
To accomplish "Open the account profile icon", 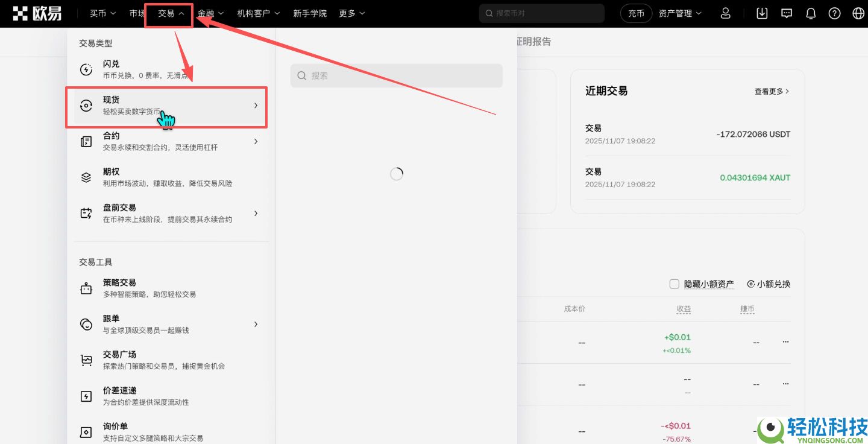I will pos(725,13).
